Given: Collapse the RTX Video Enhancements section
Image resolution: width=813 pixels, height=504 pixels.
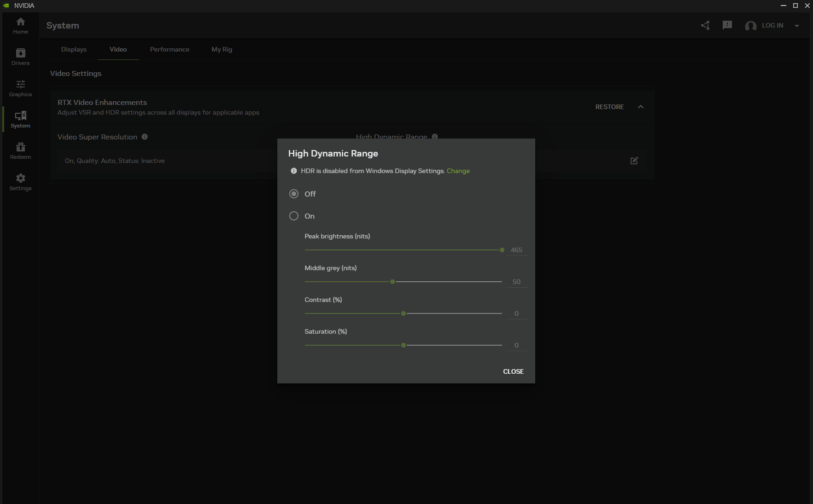Looking at the screenshot, I should (x=640, y=107).
